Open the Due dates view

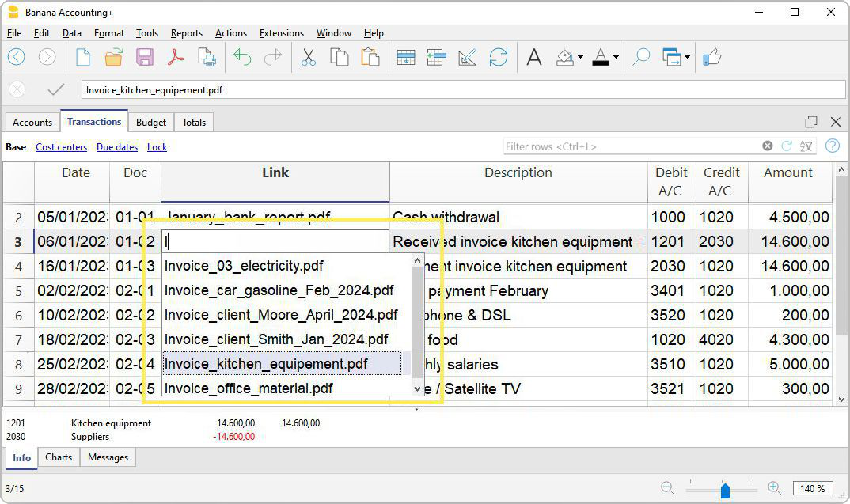(x=117, y=147)
